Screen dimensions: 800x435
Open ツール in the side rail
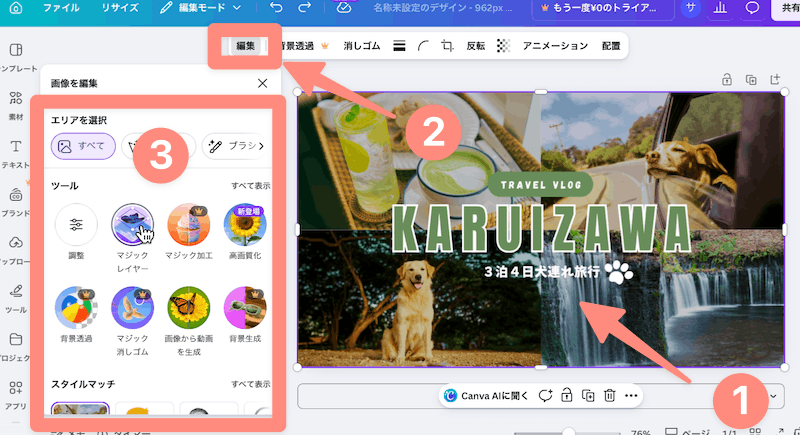pyautogui.click(x=16, y=299)
